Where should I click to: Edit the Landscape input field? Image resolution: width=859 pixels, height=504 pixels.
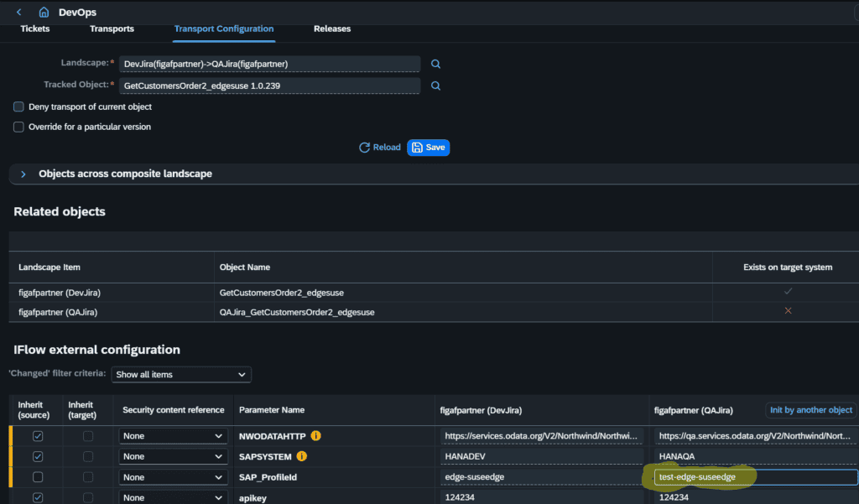(x=269, y=64)
